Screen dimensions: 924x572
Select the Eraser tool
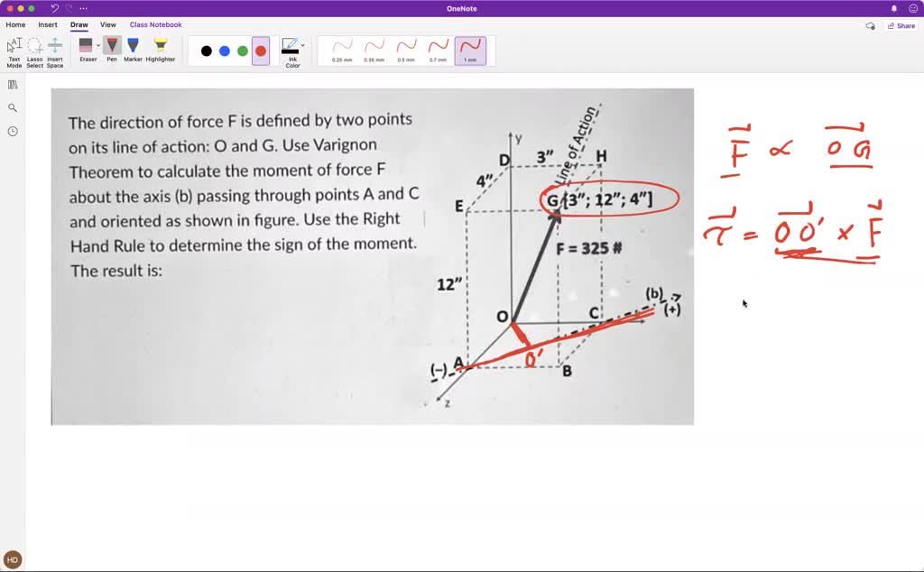[88, 45]
